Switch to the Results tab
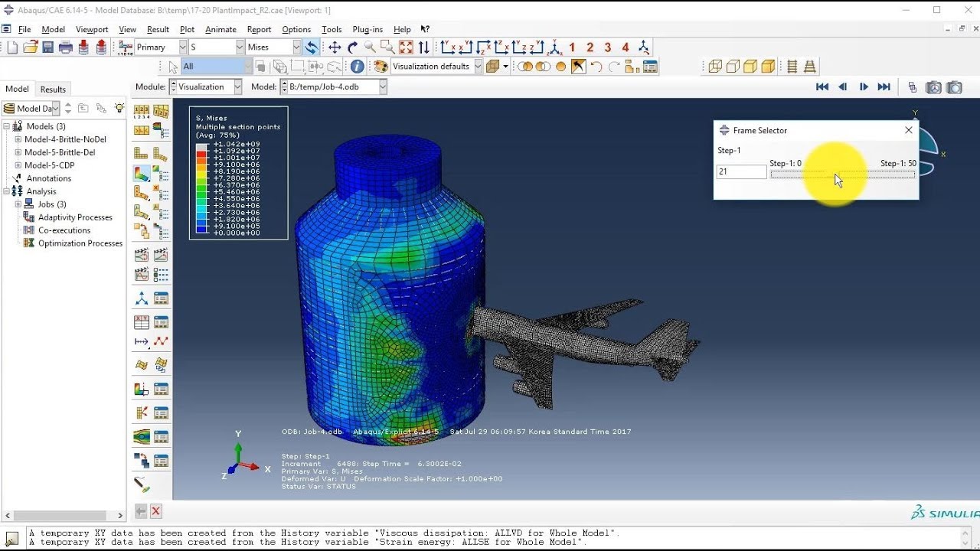The height and width of the screenshot is (551, 980). (x=53, y=90)
